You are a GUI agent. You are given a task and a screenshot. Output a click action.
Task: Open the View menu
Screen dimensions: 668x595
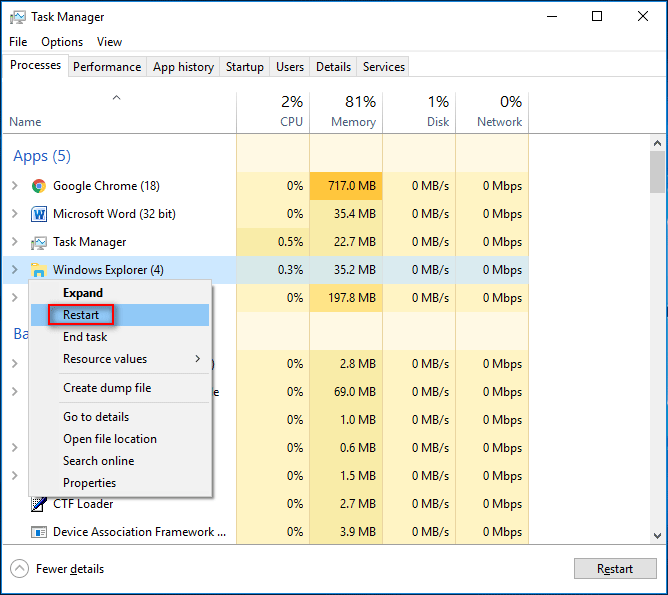coord(109,42)
